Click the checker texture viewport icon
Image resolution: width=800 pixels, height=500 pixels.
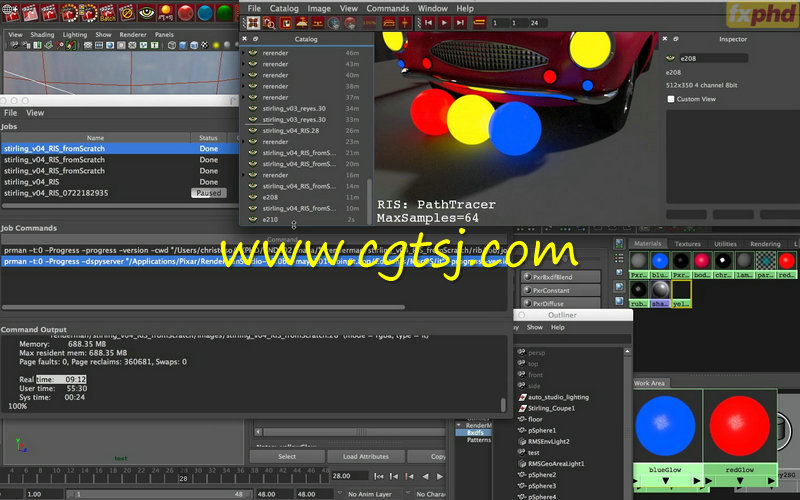(x=205, y=45)
